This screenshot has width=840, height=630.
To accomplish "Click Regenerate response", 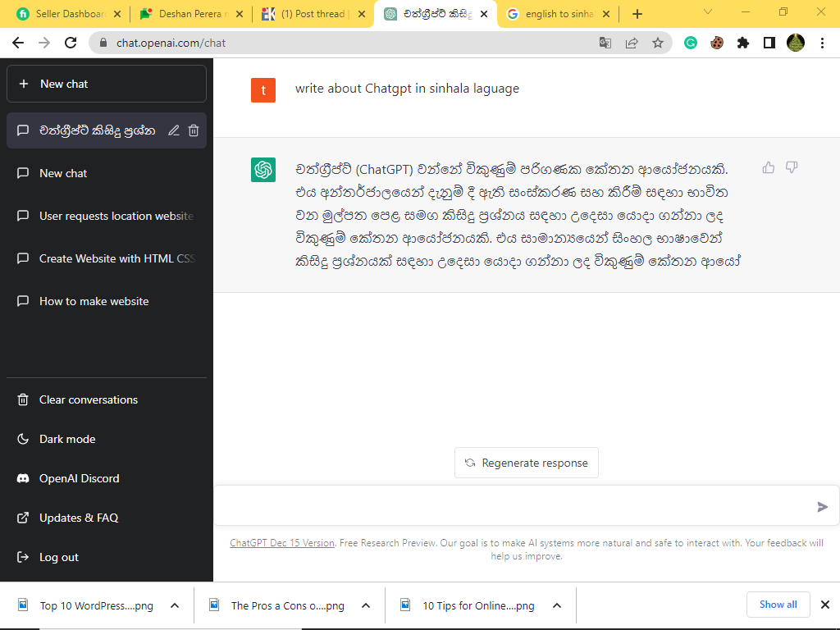I will click(x=526, y=463).
